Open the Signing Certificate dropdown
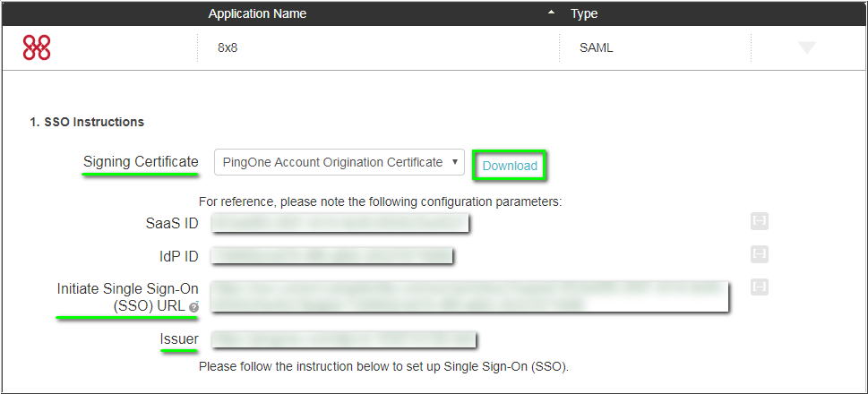Viewport: 868px width, 394px height. [x=339, y=163]
